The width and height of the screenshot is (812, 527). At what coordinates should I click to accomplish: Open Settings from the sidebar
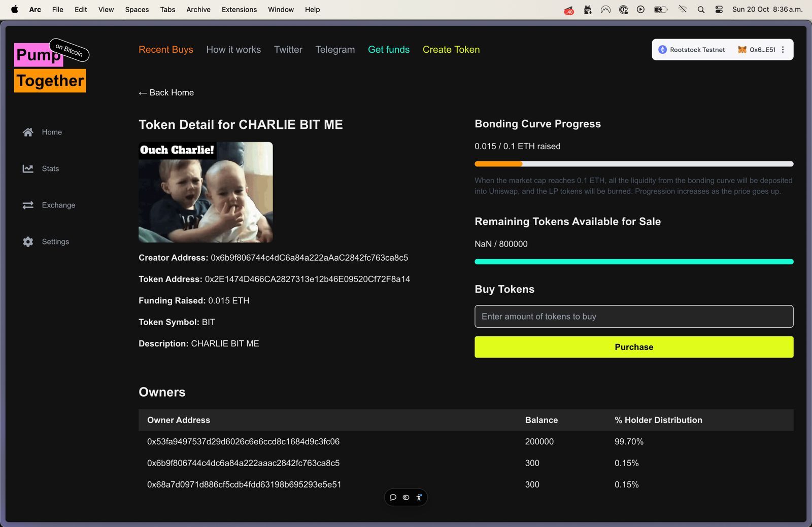(55, 241)
